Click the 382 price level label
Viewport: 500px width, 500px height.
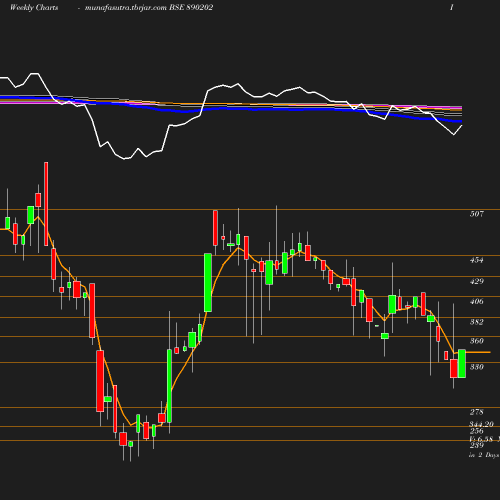(x=477, y=322)
